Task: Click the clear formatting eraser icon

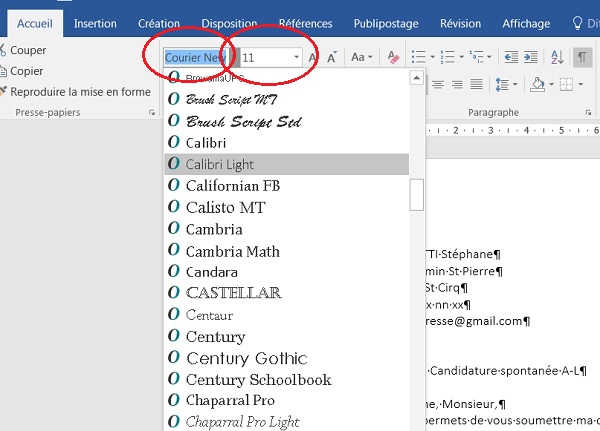Action: click(393, 57)
